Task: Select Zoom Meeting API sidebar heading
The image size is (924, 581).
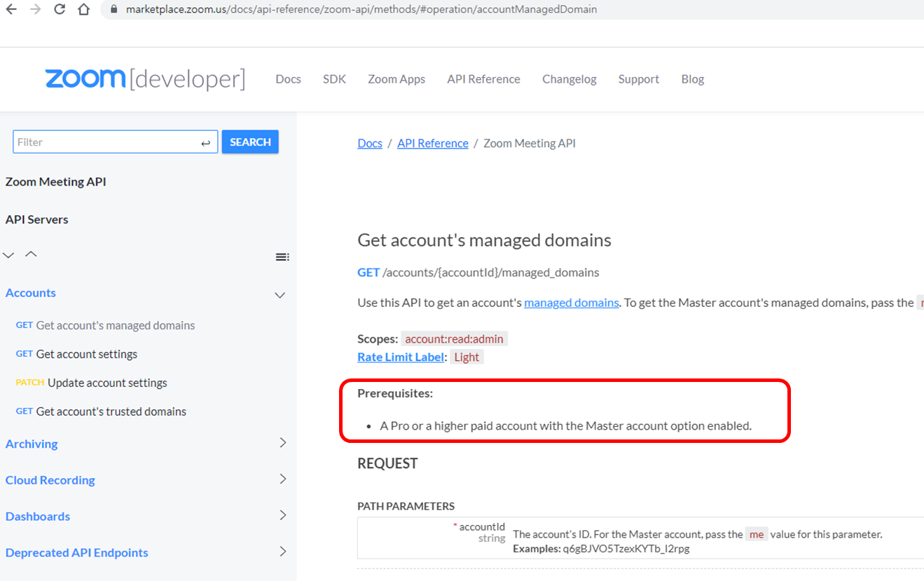Action: coord(56,182)
